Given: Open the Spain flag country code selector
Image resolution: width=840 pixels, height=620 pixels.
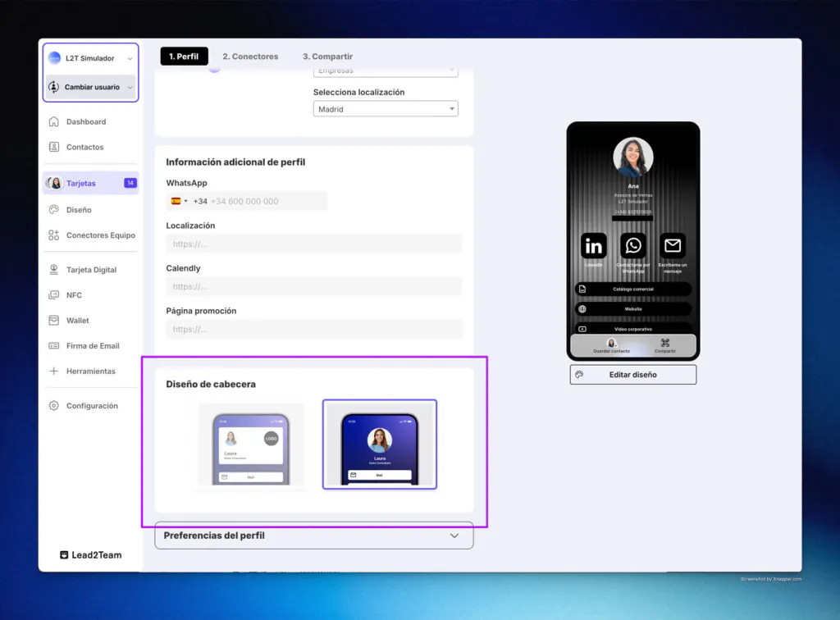Looking at the screenshot, I should (x=179, y=201).
